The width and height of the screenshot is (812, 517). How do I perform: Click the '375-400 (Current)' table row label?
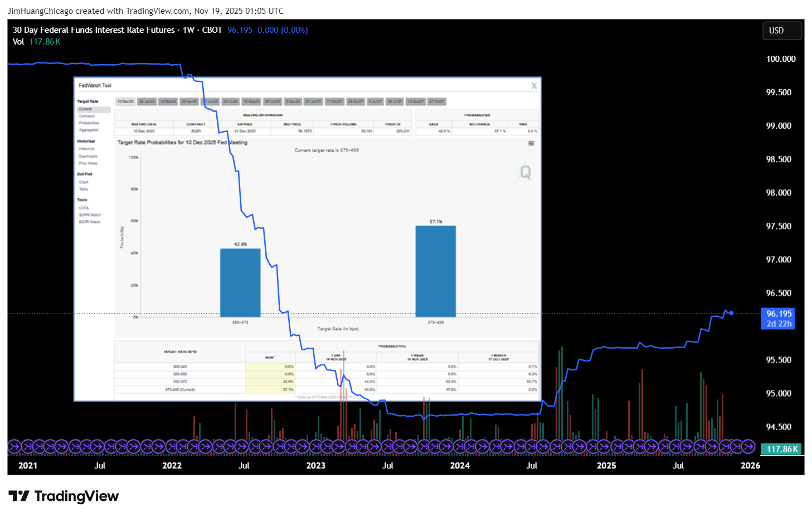[x=180, y=389]
